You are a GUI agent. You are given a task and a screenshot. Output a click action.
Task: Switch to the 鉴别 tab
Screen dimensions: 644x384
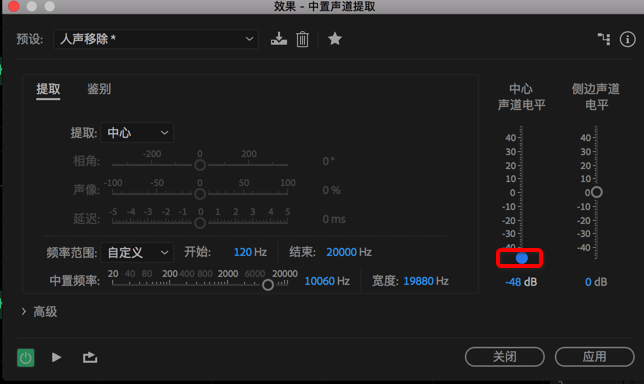[x=99, y=89]
